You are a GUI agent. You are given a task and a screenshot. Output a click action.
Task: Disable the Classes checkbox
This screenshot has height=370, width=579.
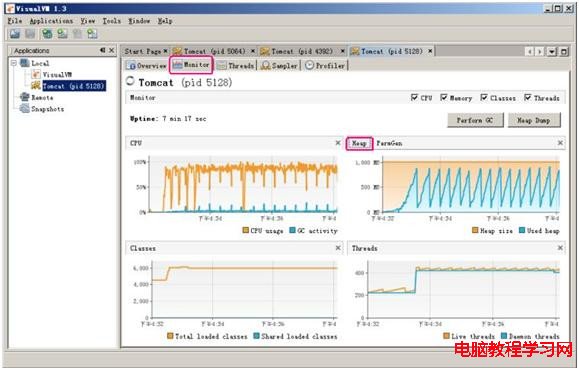pos(484,97)
